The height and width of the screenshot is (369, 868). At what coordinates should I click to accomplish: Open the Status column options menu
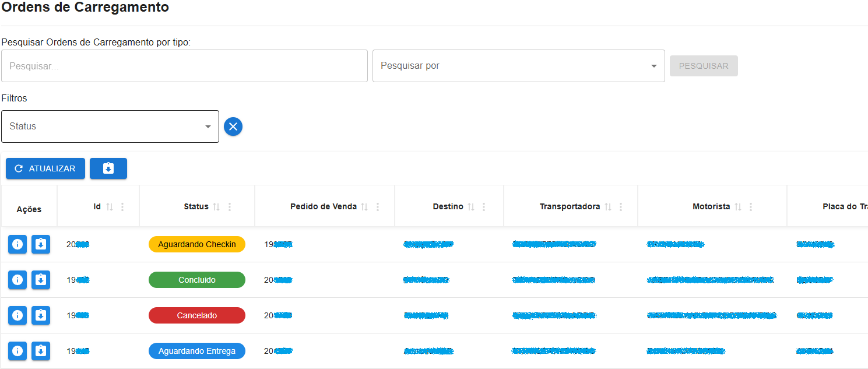coord(230,206)
